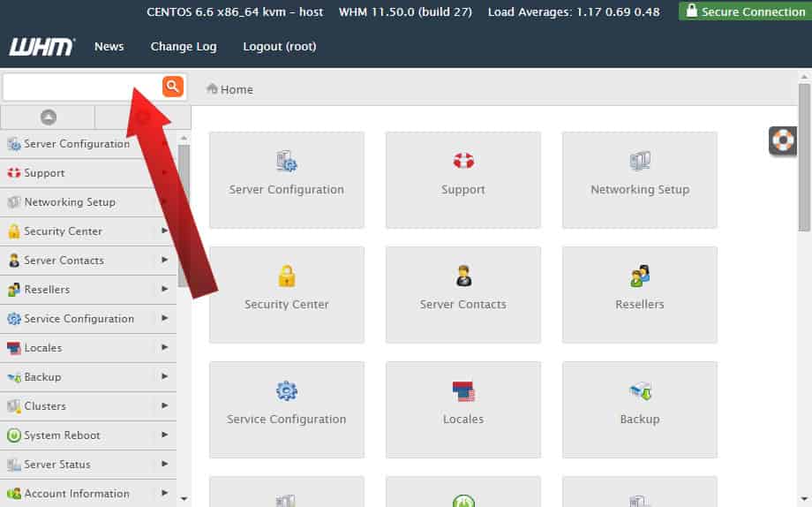Open the Networking Setup tile
The width and height of the screenshot is (812, 507).
coord(640,180)
